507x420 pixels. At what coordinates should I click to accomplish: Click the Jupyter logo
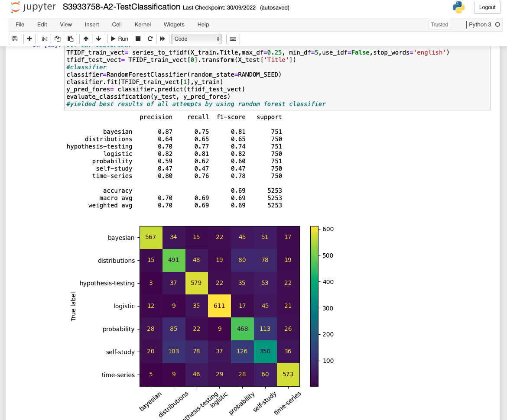[x=33, y=7]
